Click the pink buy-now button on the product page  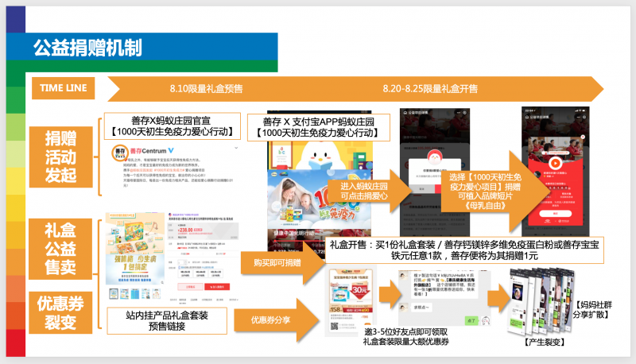point(191,287)
